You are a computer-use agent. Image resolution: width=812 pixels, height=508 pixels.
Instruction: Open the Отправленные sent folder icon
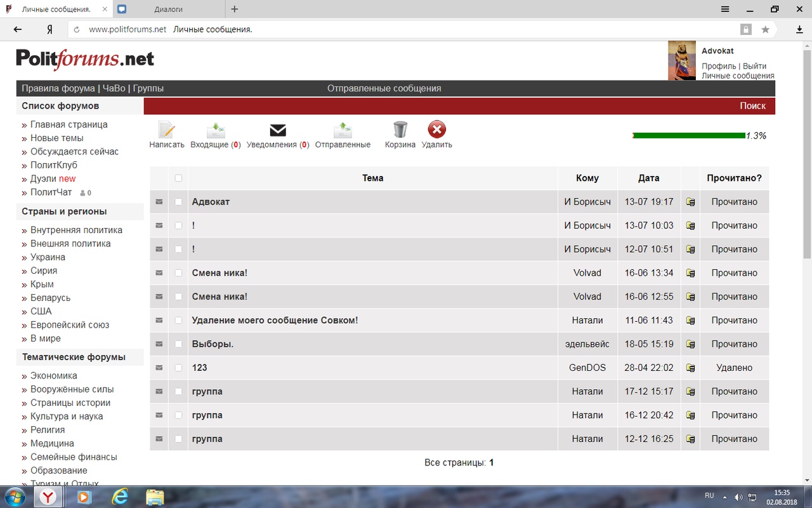point(343,130)
